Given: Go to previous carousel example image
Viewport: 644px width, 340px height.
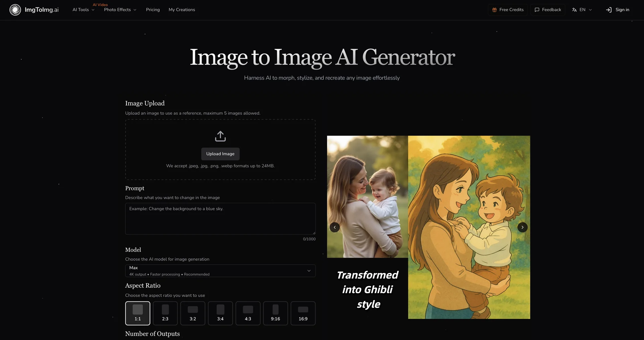Looking at the screenshot, I should click(x=334, y=227).
